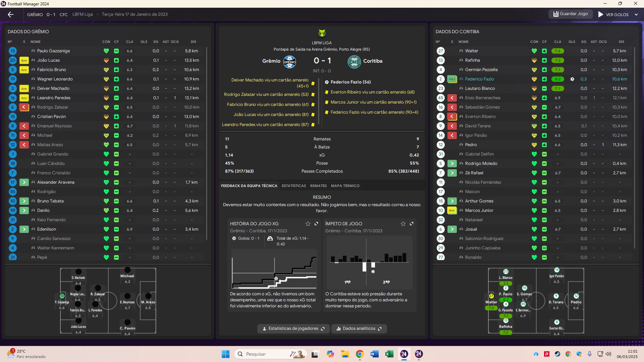Click Coritiba player list scrollbar
The image size is (644, 362).
pyautogui.click(x=635, y=147)
